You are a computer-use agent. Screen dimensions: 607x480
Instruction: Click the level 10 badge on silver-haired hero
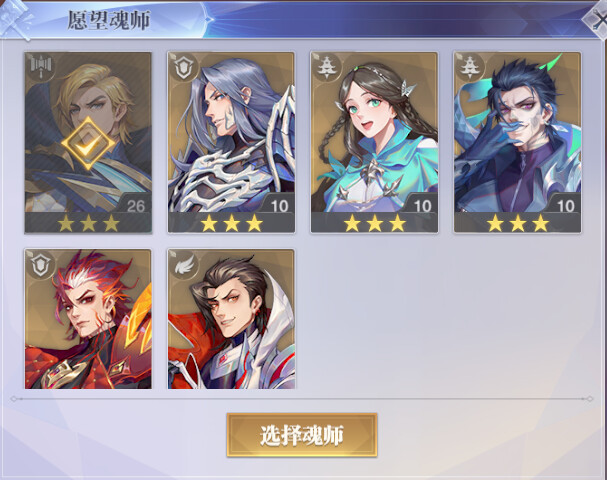278,205
